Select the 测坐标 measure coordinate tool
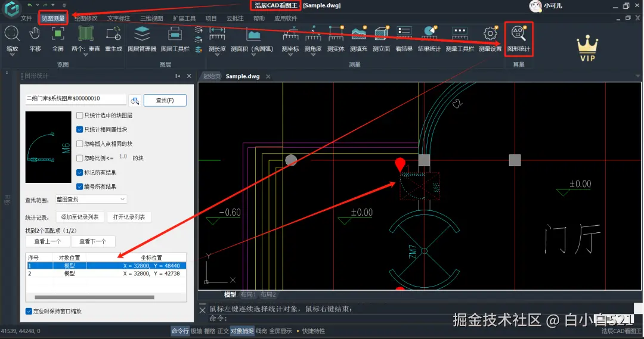 click(290, 34)
